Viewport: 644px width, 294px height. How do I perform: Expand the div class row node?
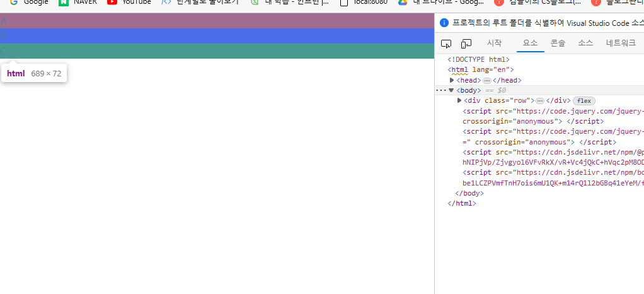[x=459, y=101]
